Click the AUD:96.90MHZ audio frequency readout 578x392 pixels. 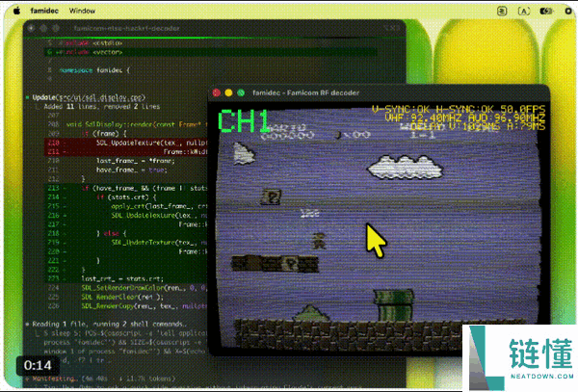[507, 118]
